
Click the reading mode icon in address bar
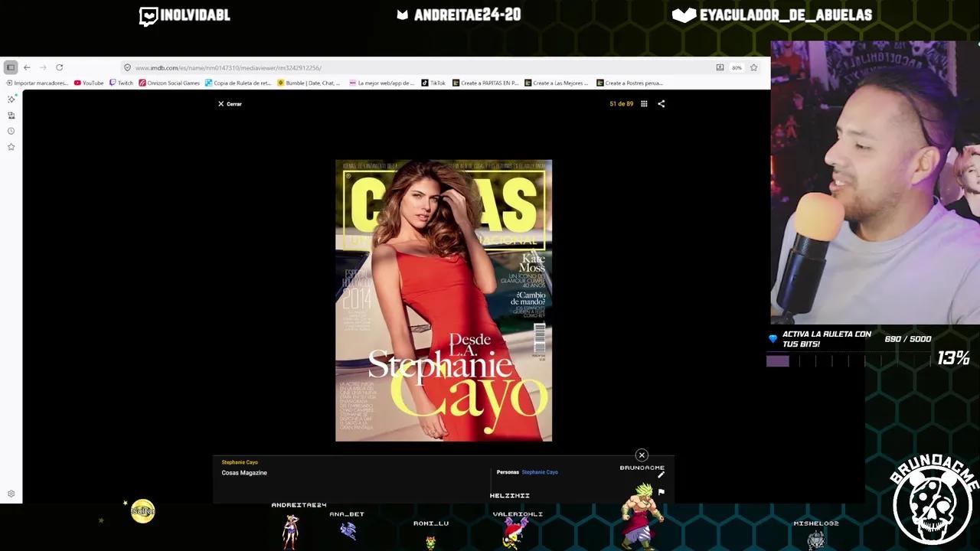point(720,67)
